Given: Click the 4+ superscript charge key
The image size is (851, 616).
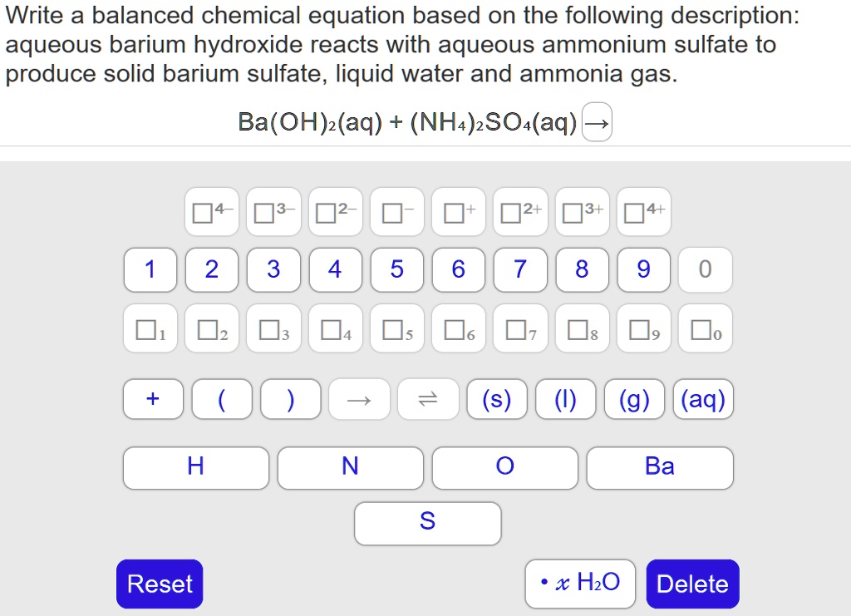Looking at the screenshot, I should tap(643, 212).
